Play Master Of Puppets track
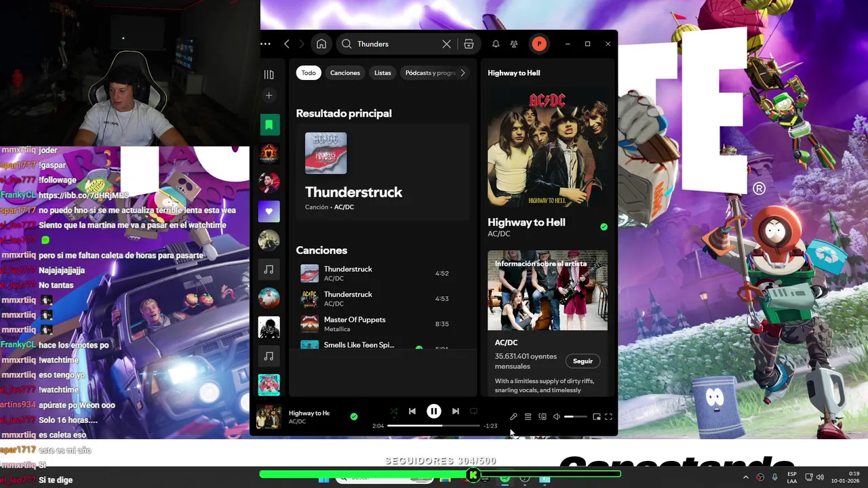This screenshot has height=488, width=868. coord(381,324)
